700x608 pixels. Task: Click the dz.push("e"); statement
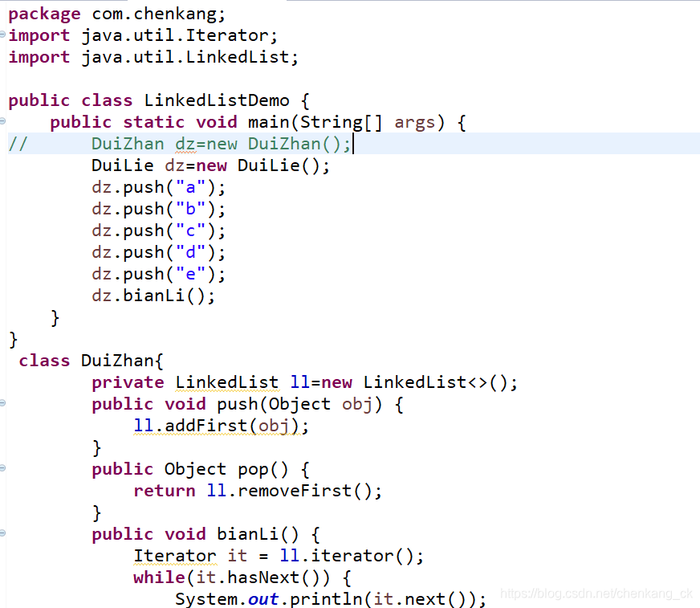click(x=158, y=275)
